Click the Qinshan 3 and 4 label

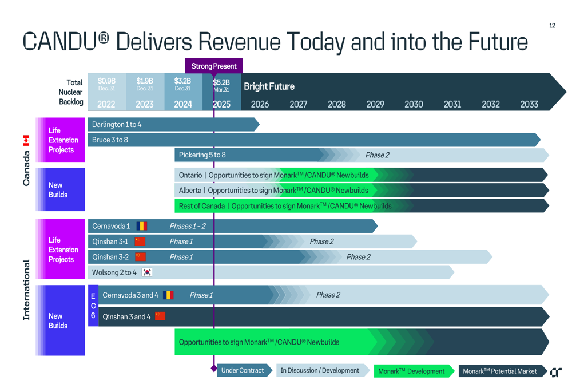[x=126, y=316]
